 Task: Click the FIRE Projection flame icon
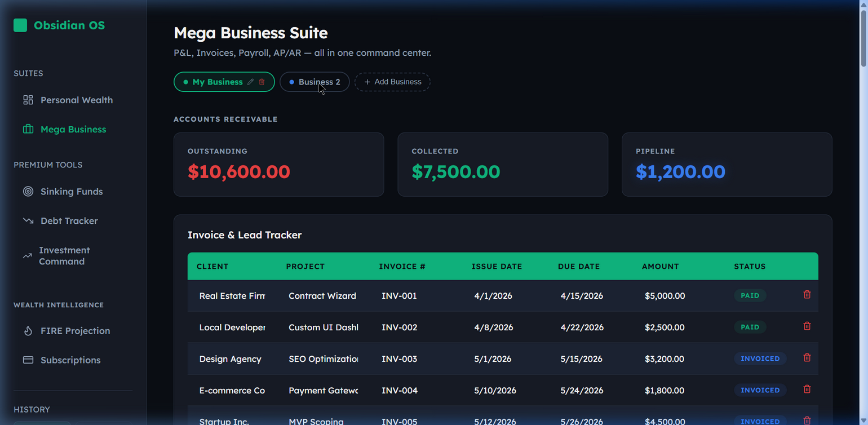pos(28,330)
